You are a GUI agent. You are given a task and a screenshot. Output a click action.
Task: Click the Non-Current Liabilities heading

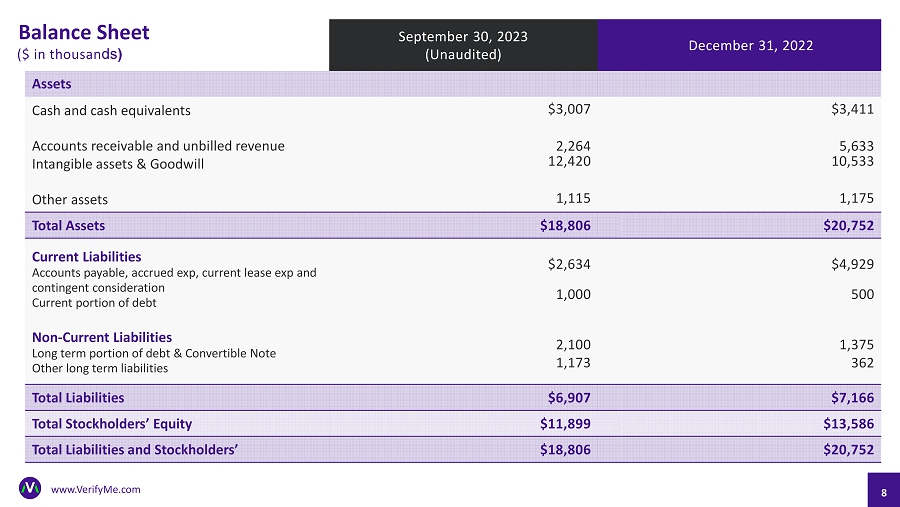coord(102,337)
